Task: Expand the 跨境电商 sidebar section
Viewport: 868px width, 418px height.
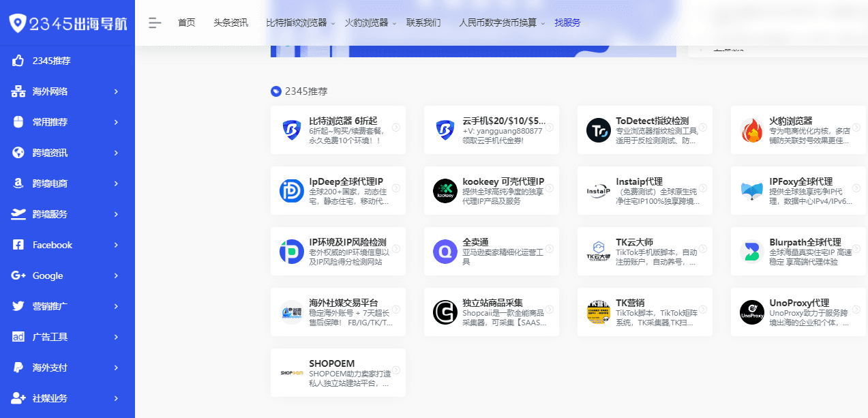Action: click(67, 183)
